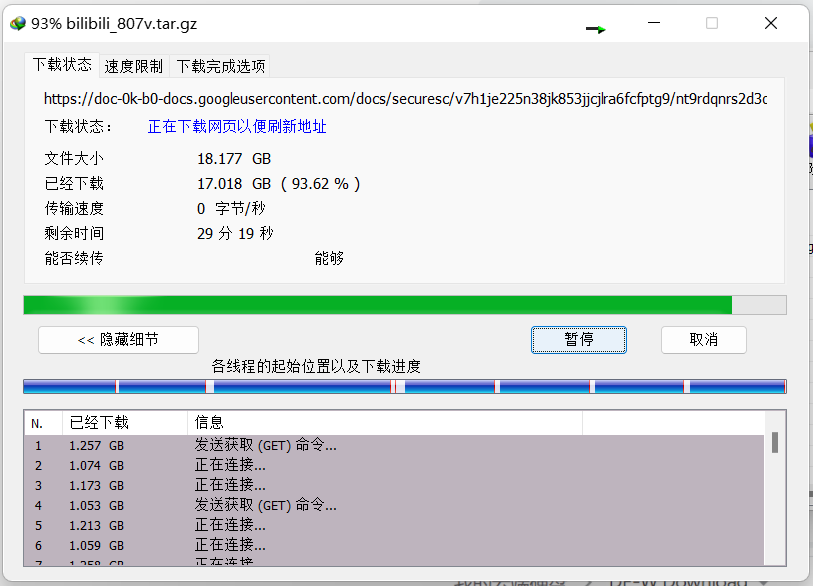Click the 文件大小 label
Screen dimensions: 813x586
click(74, 159)
